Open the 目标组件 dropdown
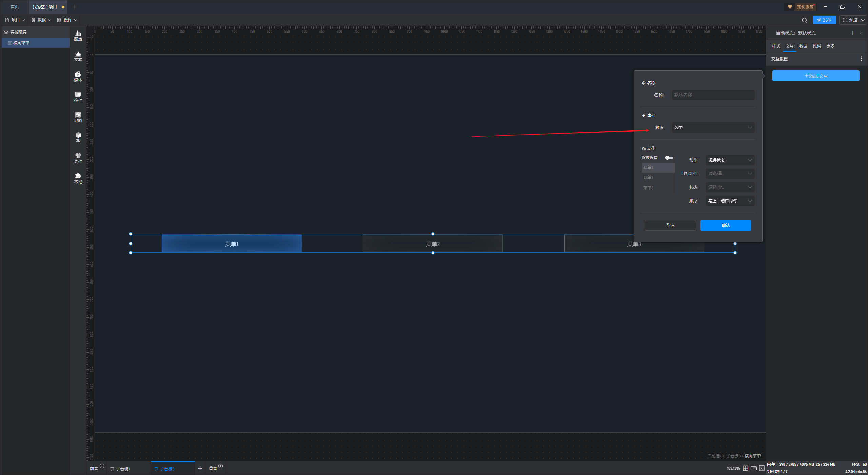Image resolution: width=868 pixels, height=475 pixels. [x=730, y=174]
